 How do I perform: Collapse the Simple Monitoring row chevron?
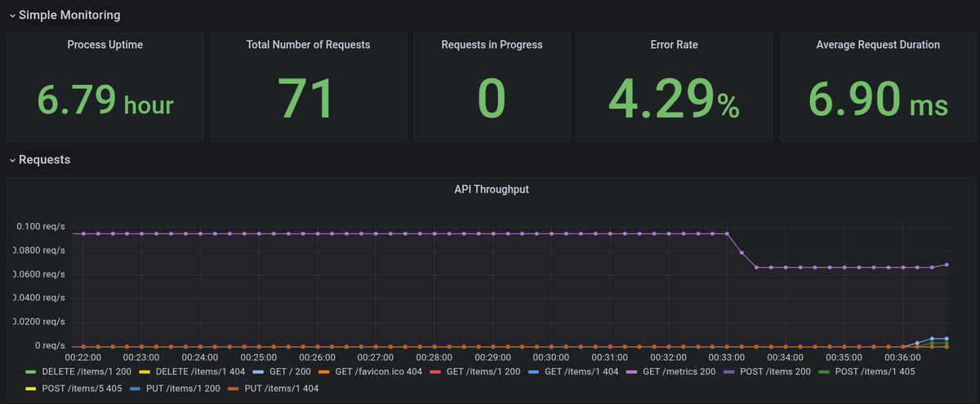[11, 15]
